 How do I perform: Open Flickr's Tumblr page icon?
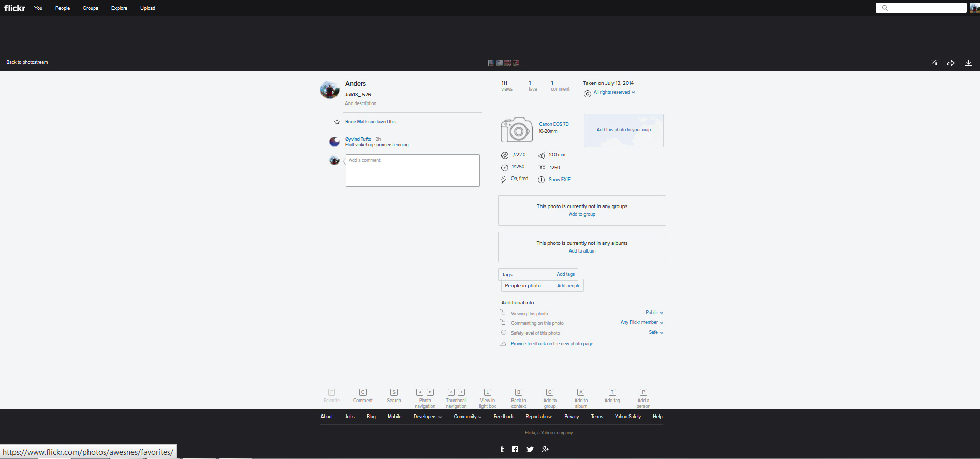click(x=502, y=449)
